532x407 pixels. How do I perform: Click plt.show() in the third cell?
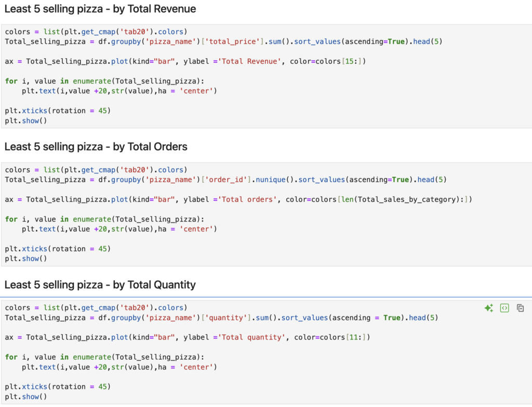tap(26, 397)
